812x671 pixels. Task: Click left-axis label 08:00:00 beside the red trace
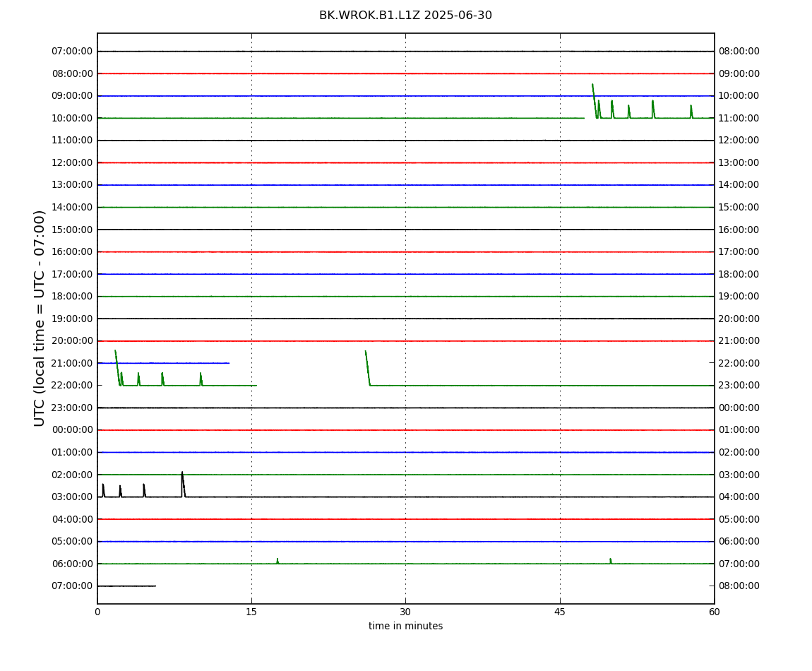pyautogui.click(x=73, y=73)
